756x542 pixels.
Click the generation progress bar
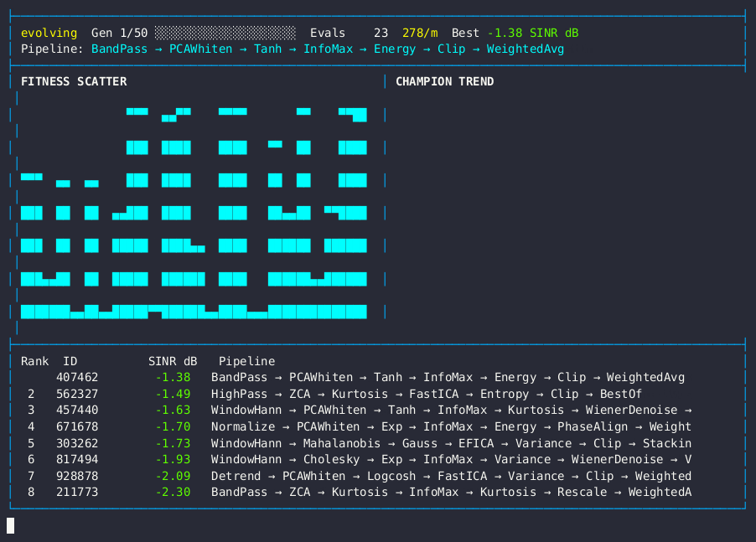coord(225,33)
